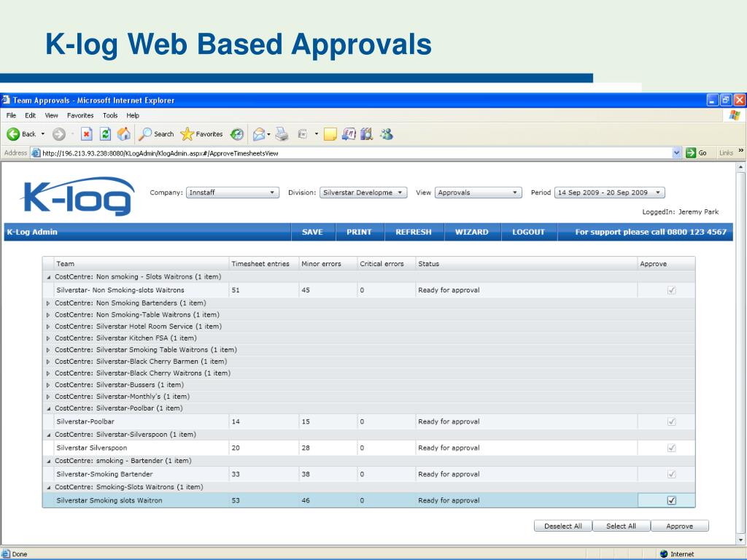Image resolution: width=747 pixels, height=560 pixels.
Task: Click the Approve button below the table
Action: tap(680, 526)
